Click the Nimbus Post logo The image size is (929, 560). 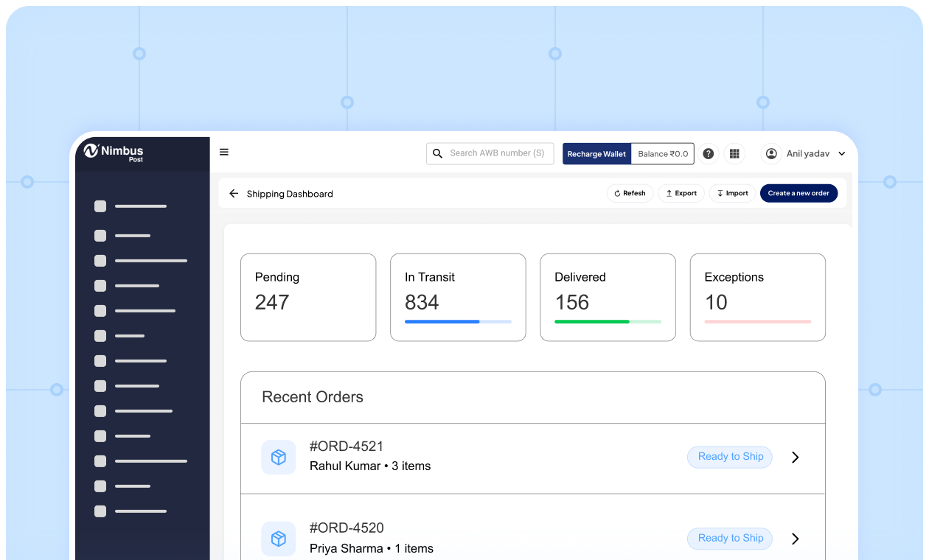pos(114,152)
